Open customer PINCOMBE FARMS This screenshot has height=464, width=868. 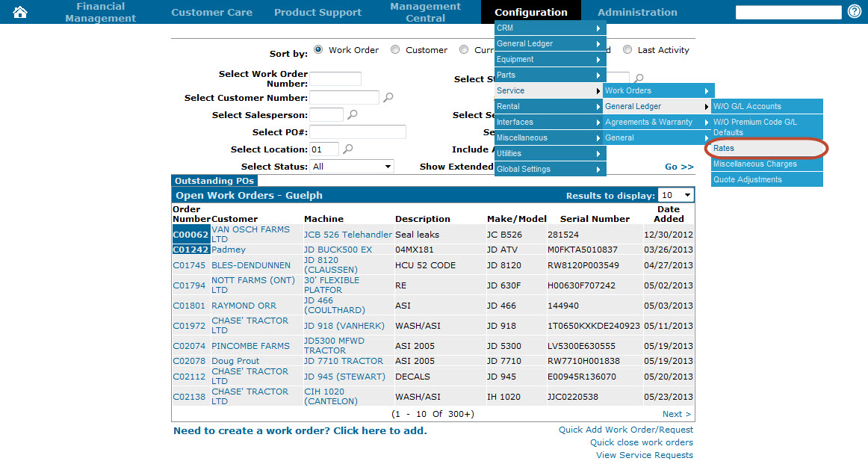tap(250, 346)
